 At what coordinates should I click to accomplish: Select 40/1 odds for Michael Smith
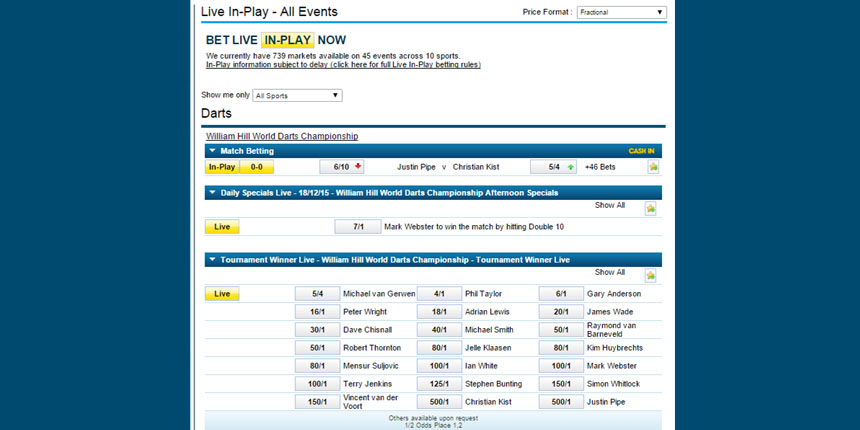coord(439,330)
